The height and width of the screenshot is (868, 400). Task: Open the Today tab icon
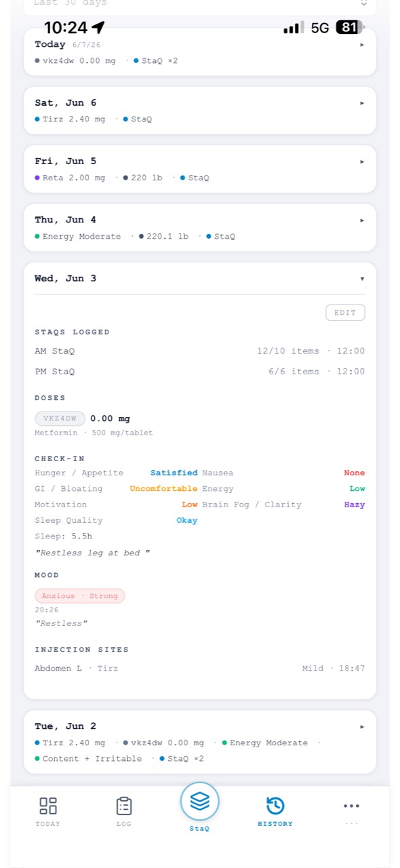pyautogui.click(x=48, y=806)
